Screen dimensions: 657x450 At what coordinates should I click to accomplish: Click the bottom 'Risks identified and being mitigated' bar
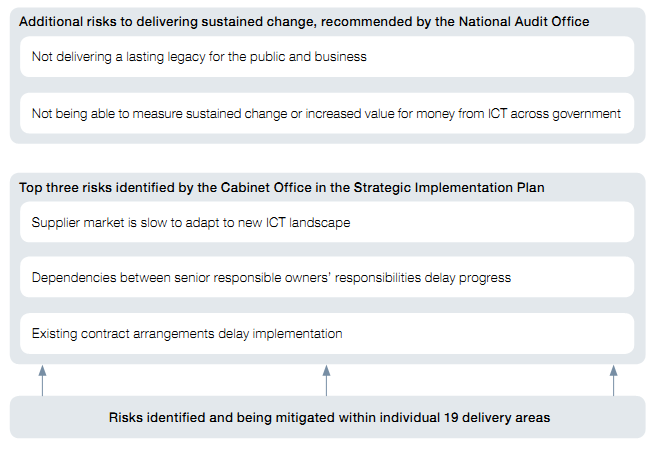pos(327,417)
